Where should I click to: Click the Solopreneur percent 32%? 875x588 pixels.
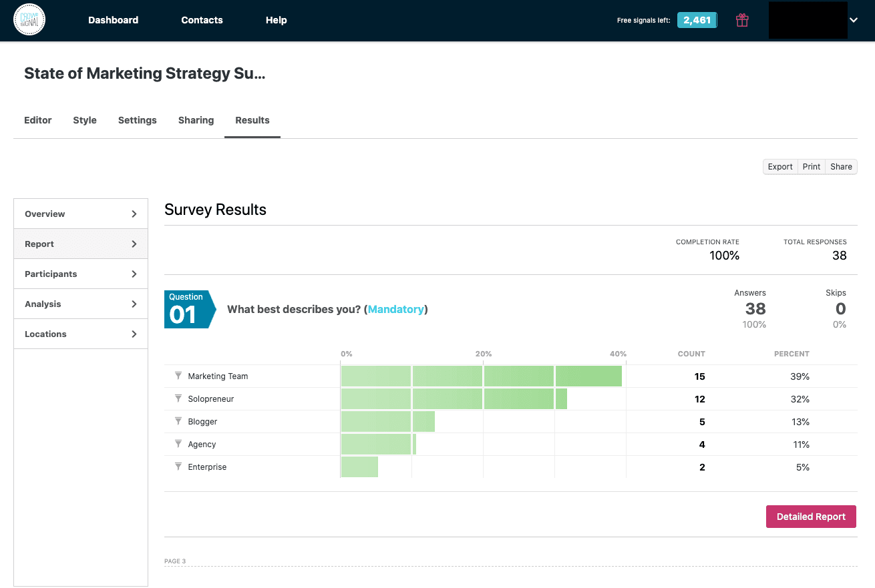pyautogui.click(x=800, y=399)
